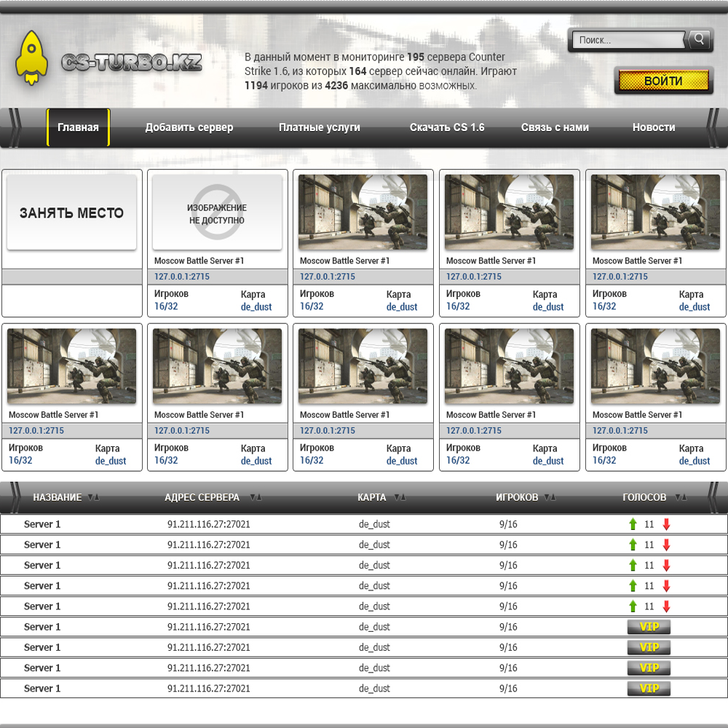Sort table by ИГРОКОВ column arrows
The height and width of the screenshot is (728, 728).
coord(550,497)
